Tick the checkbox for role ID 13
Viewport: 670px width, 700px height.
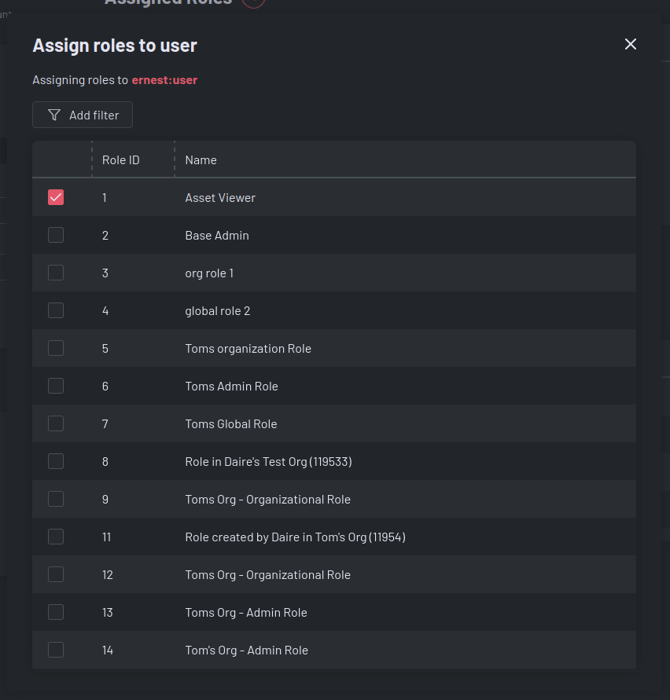[56, 612]
